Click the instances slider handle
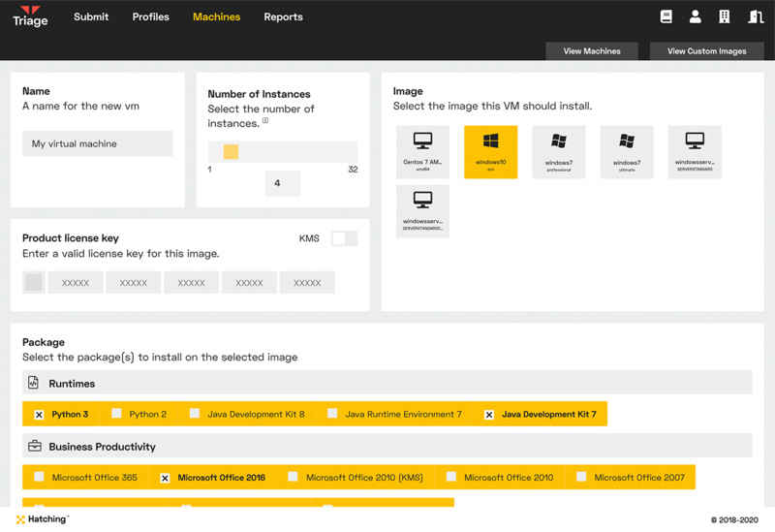 pyautogui.click(x=231, y=152)
